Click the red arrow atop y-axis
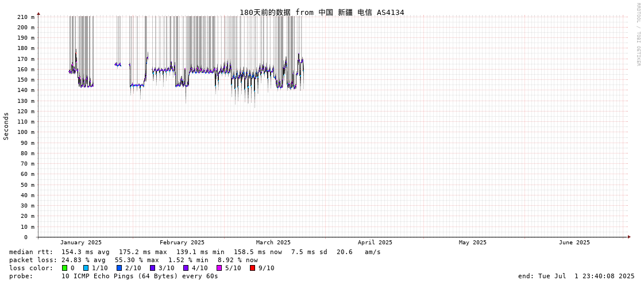Screen dimensions: 644x284 [38, 14]
